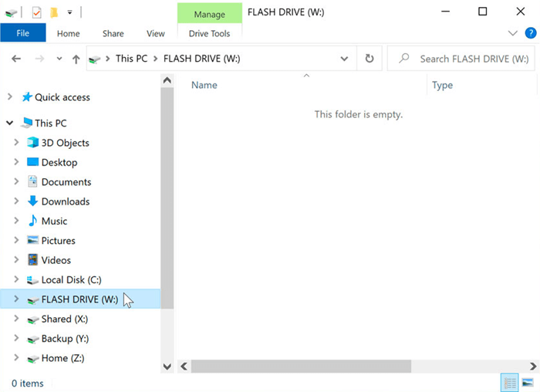Click the Refresh button beside address bar
Viewport: 540px width, 392px height.
(x=370, y=59)
